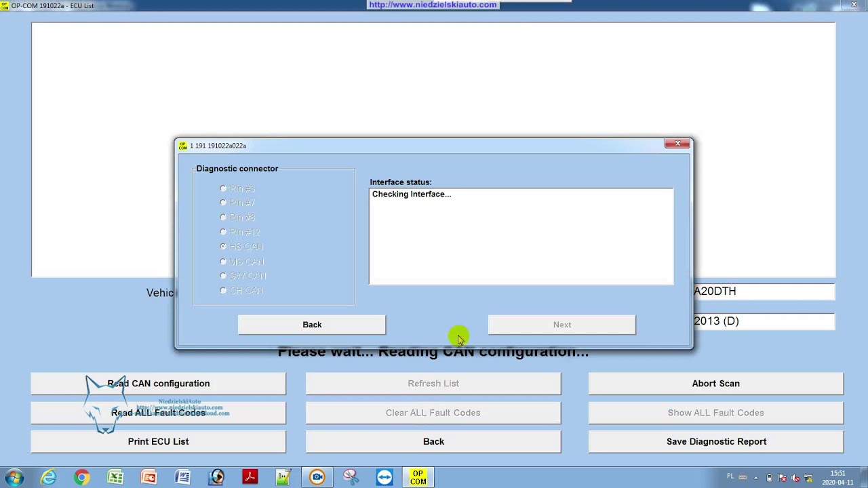Image resolution: width=868 pixels, height=488 pixels.
Task: Close the interface status dialog
Action: [x=677, y=144]
